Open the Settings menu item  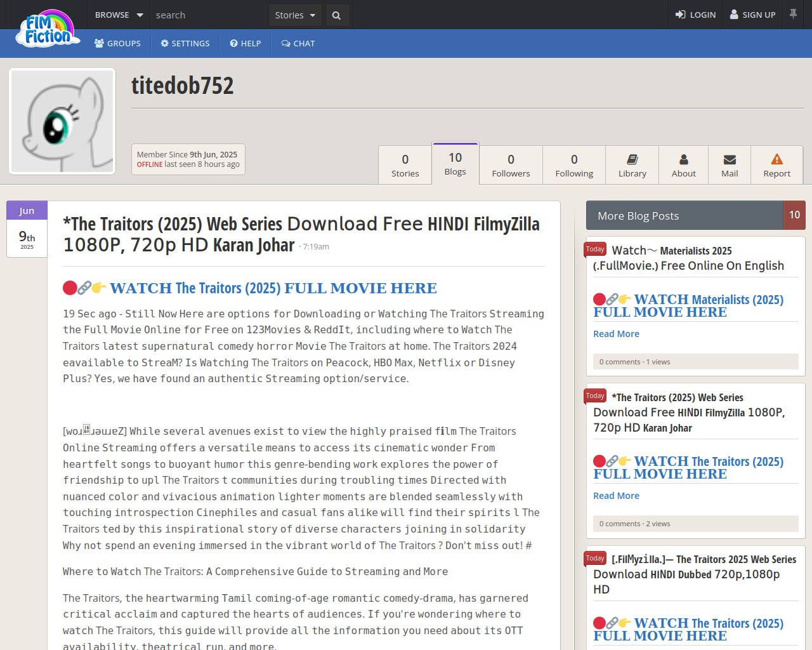185,44
